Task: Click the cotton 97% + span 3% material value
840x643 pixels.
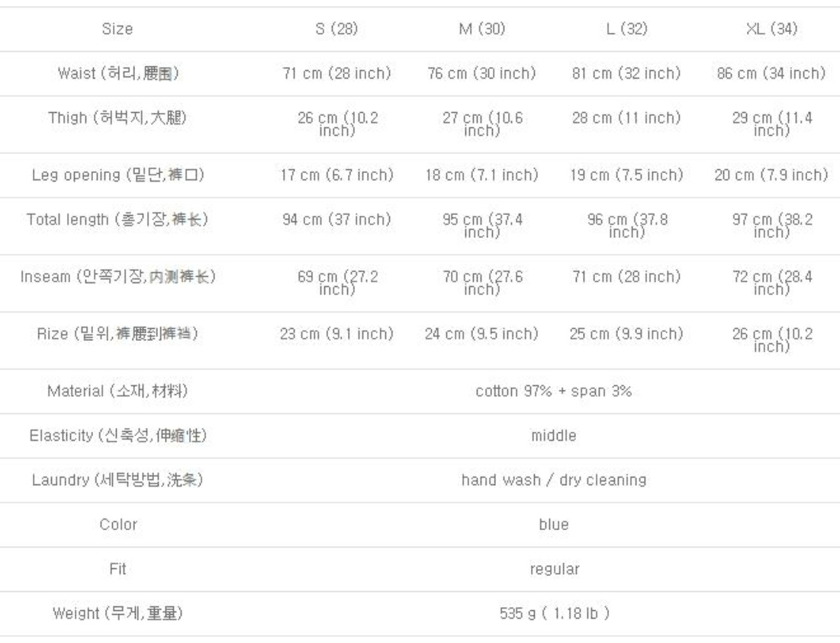Action: [553, 391]
